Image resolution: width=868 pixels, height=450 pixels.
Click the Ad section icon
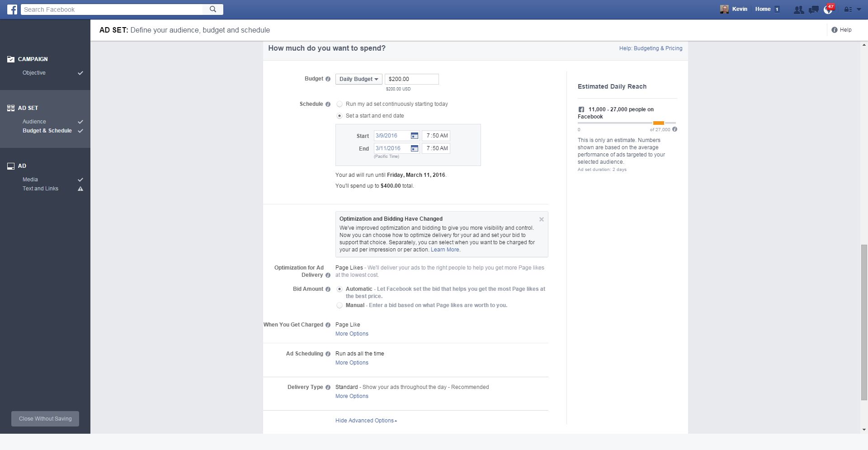11,166
